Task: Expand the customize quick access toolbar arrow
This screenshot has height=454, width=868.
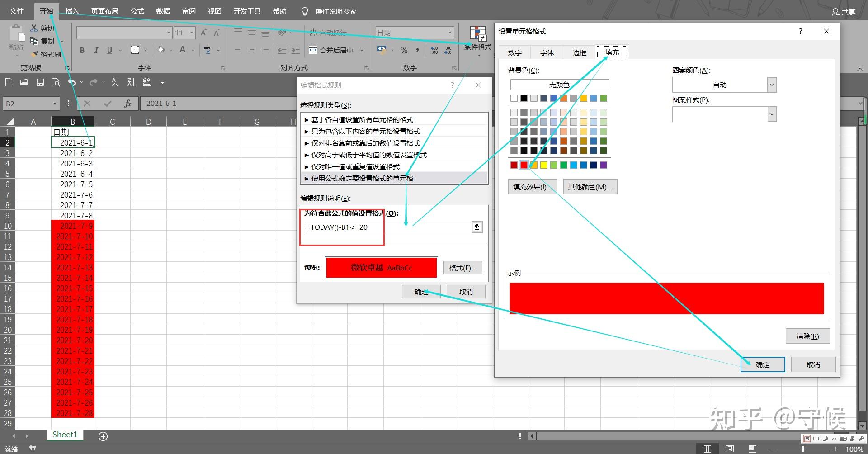Action: (x=162, y=82)
